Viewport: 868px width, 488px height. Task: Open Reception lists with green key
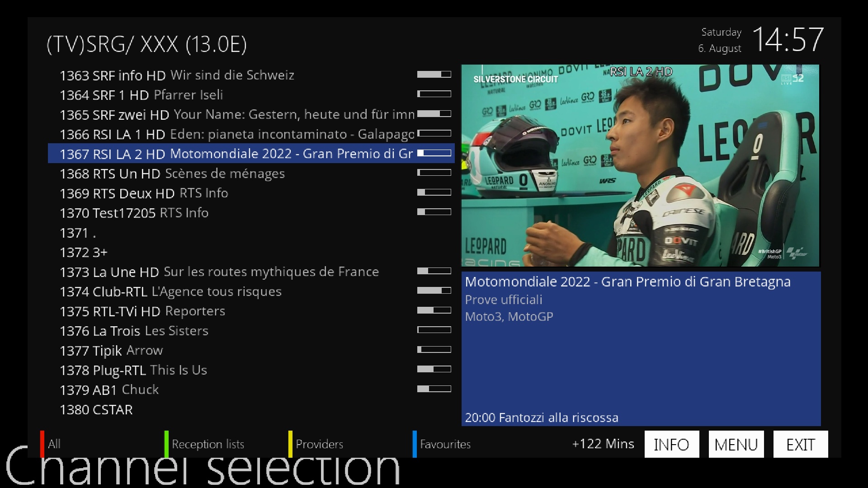(x=205, y=444)
